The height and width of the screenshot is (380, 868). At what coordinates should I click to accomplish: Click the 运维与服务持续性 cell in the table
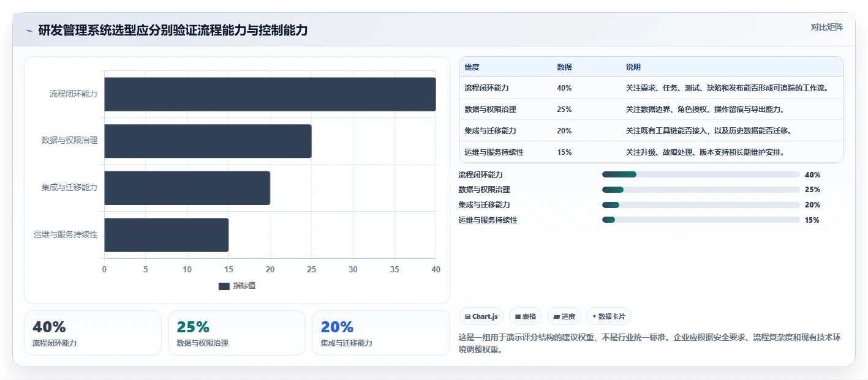tap(494, 152)
